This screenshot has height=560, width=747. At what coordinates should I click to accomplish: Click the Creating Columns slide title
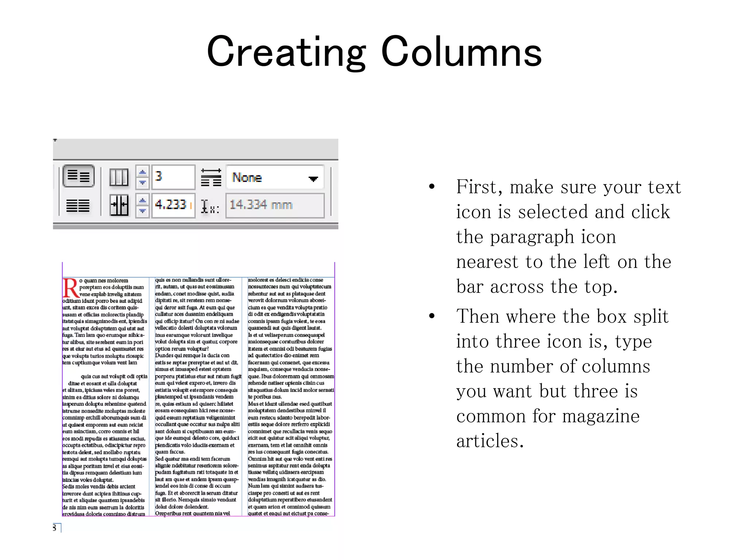pyautogui.click(x=374, y=51)
